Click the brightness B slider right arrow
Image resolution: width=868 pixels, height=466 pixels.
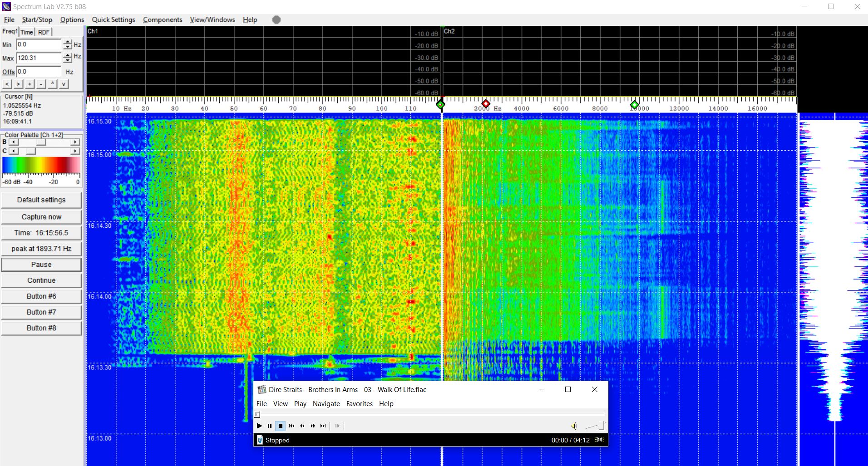[x=75, y=142]
